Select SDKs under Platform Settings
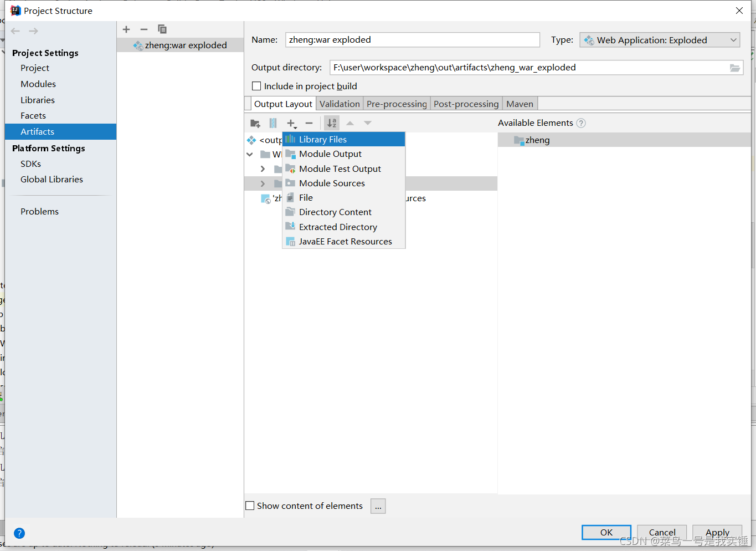The height and width of the screenshot is (551, 756). pyautogui.click(x=30, y=164)
